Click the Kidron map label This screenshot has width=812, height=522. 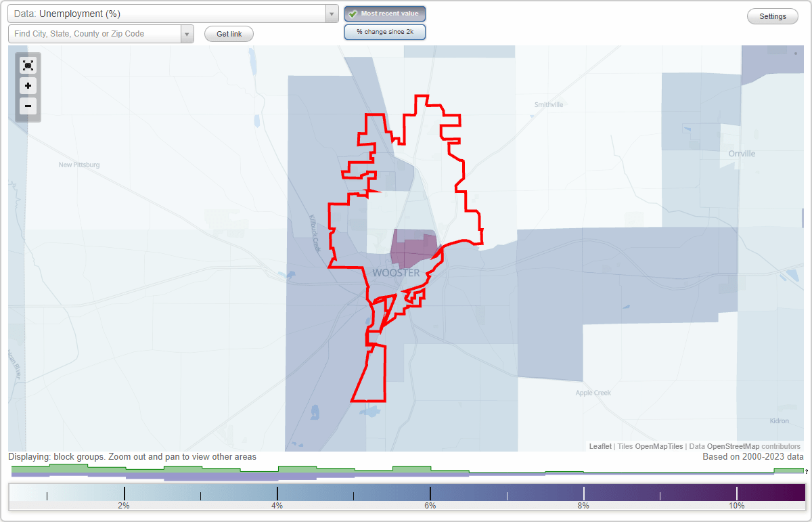(779, 421)
